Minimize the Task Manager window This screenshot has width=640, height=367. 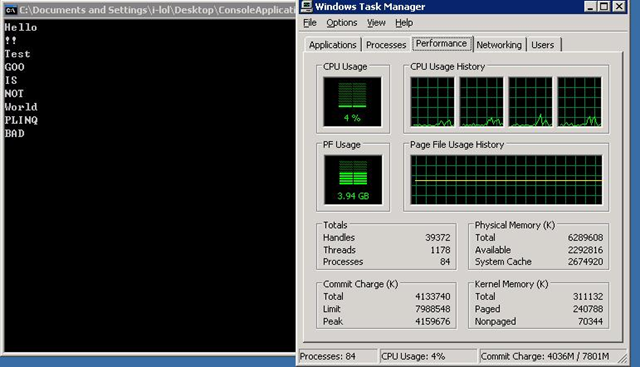tap(590, 7)
